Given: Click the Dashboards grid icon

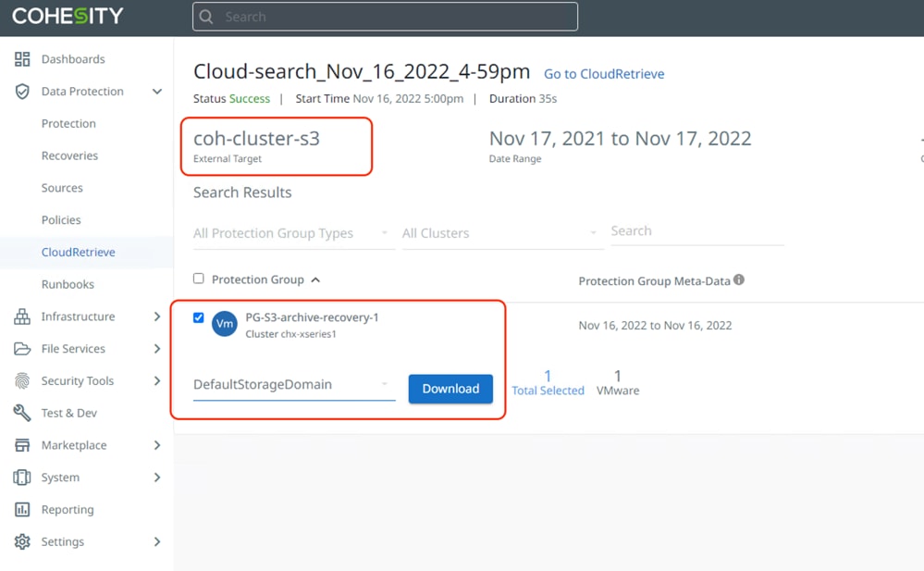Looking at the screenshot, I should 22,59.
